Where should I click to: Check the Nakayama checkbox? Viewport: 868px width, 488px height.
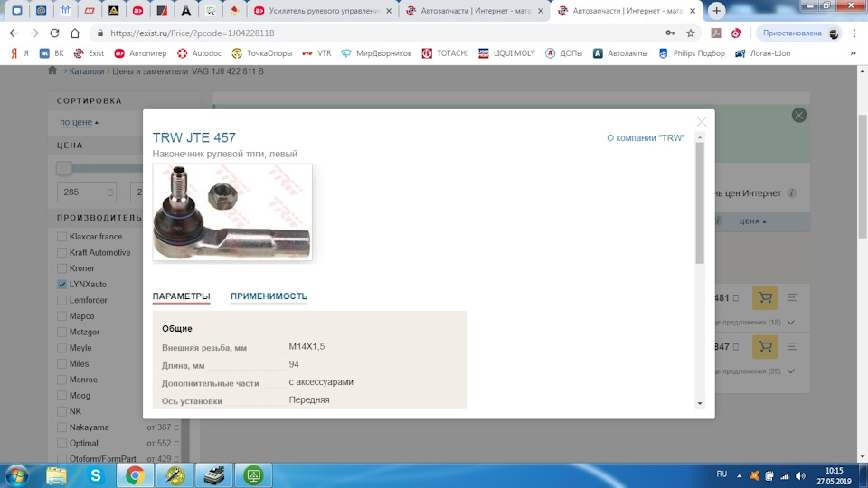pos(61,427)
